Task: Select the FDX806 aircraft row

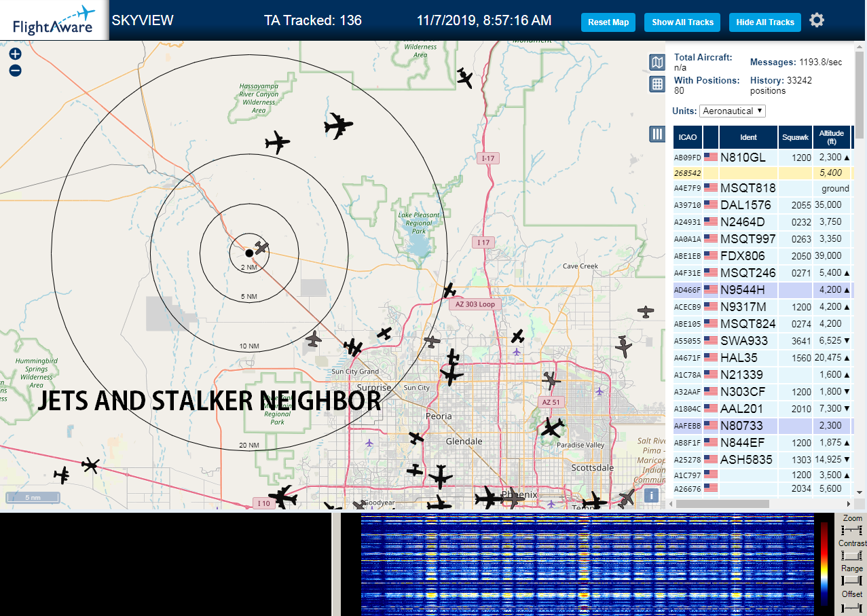Action: 762,255
